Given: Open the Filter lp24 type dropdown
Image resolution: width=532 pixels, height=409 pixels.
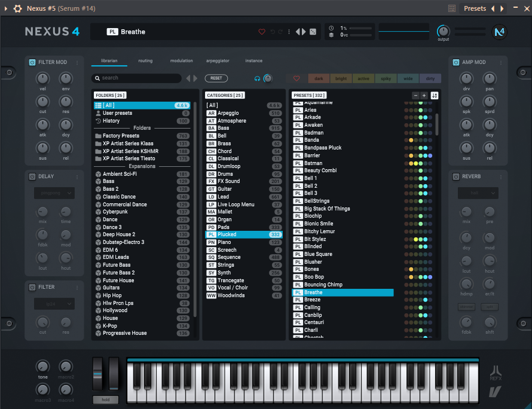Looking at the screenshot, I should click(54, 304).
